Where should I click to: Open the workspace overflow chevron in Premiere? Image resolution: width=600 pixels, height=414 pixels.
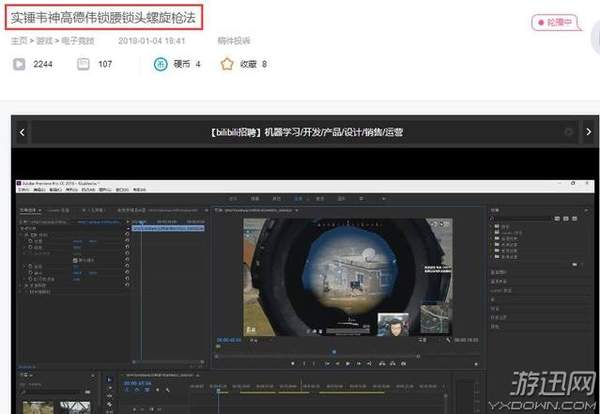pos(384,199)
